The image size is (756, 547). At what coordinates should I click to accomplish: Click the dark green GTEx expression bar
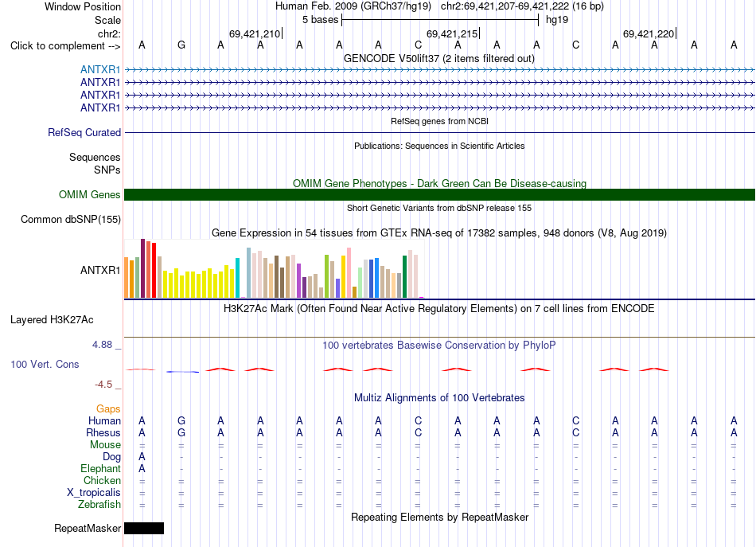click(404, 277)
